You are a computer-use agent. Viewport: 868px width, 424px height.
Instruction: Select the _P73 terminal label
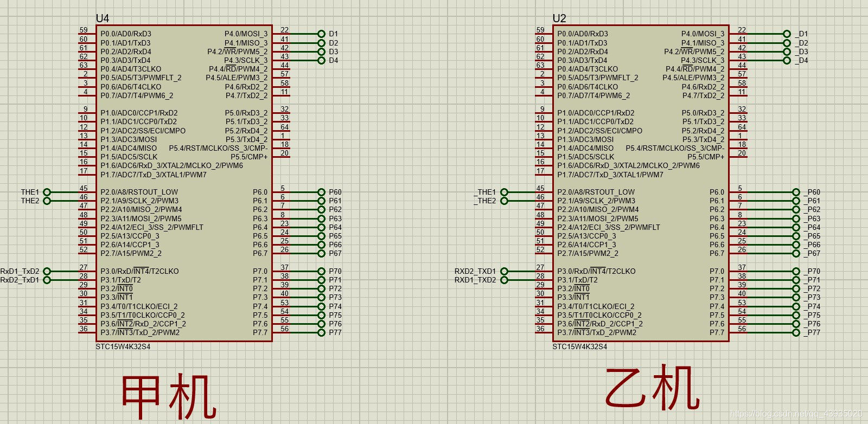coord(812,297)
